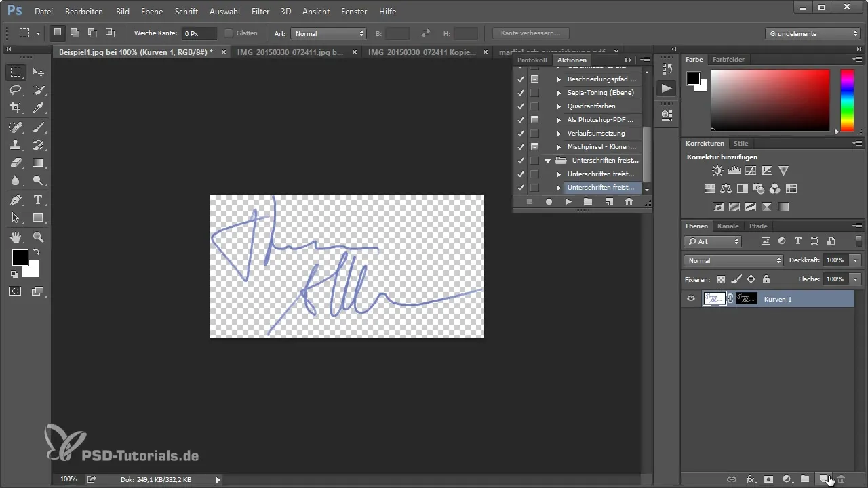The height and width of the screenshot is (488, 868).
Task: Switch to the Farbfelder tab
Action: pyautogui.click(x=728, y=60)
